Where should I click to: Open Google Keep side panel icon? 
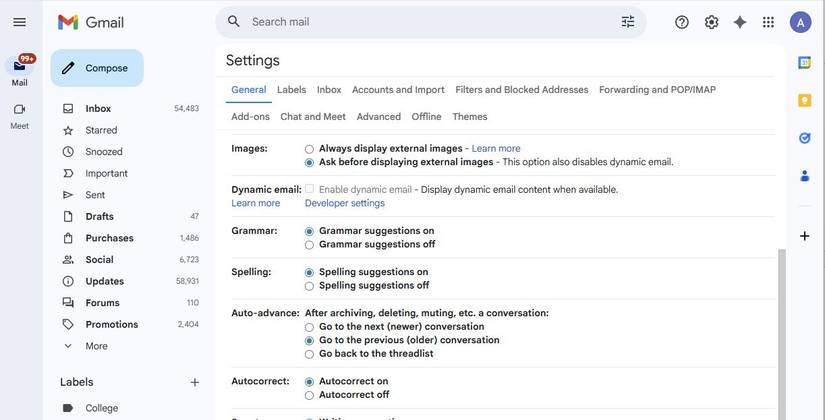tap(804, 100)
